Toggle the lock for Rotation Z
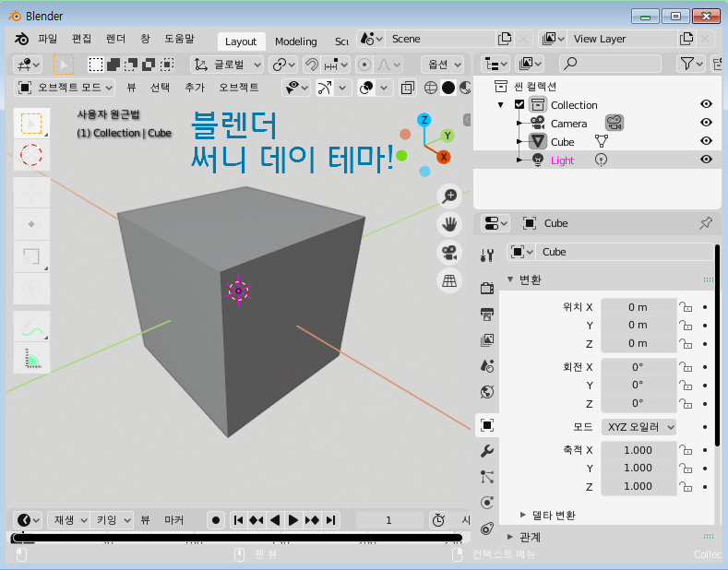728x570 pixels. point(686,404)
